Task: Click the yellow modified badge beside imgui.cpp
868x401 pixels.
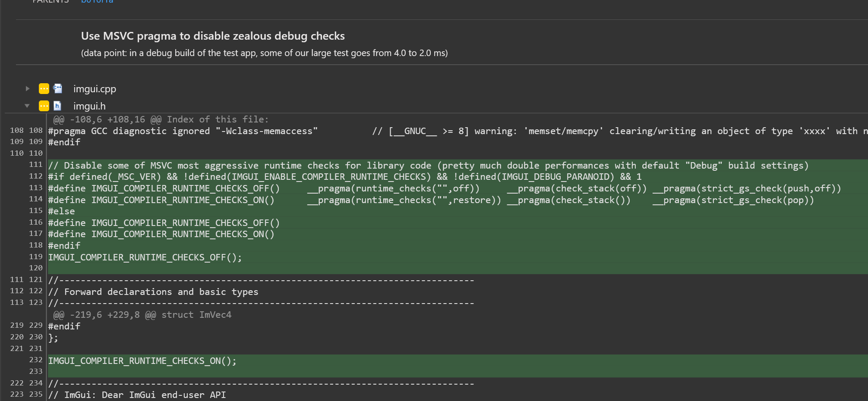Action: [x=44, y=89]
